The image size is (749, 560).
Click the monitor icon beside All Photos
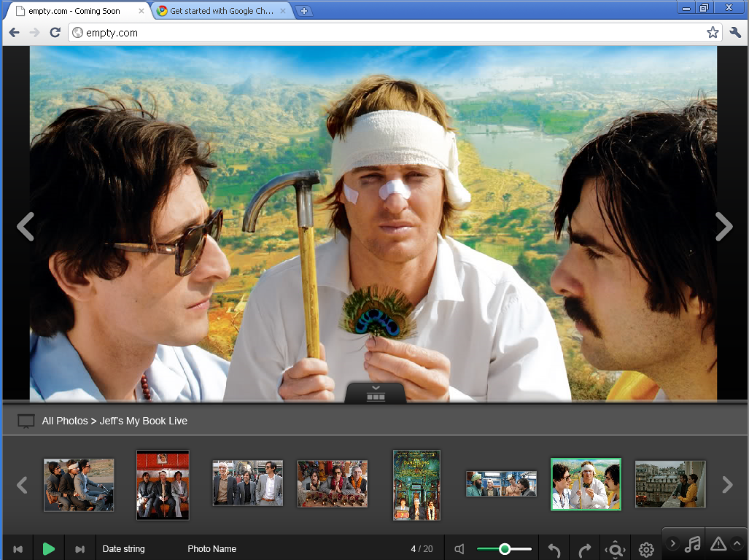[26, 421]
